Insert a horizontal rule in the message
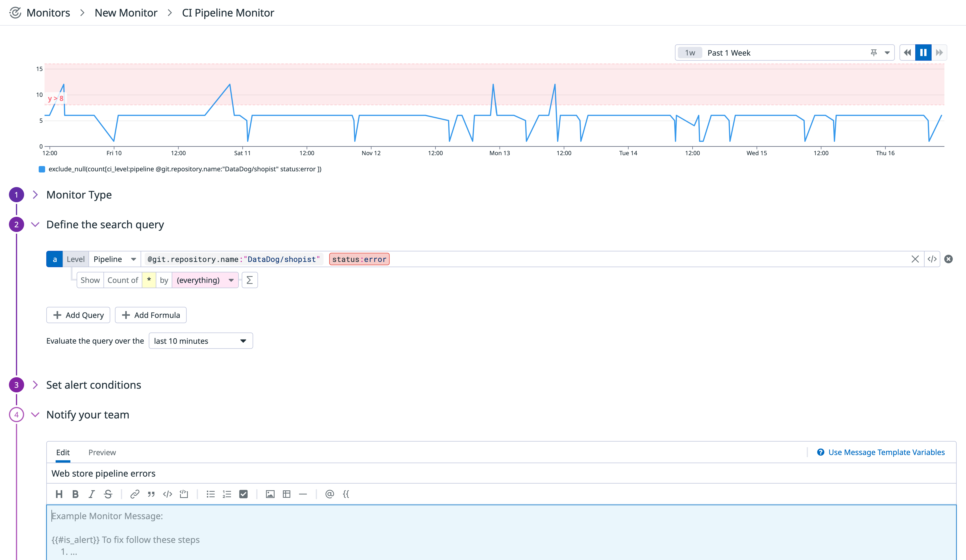The height and width of the screenshot is (560, 966). pyautogui.click(x=303, y=494)
